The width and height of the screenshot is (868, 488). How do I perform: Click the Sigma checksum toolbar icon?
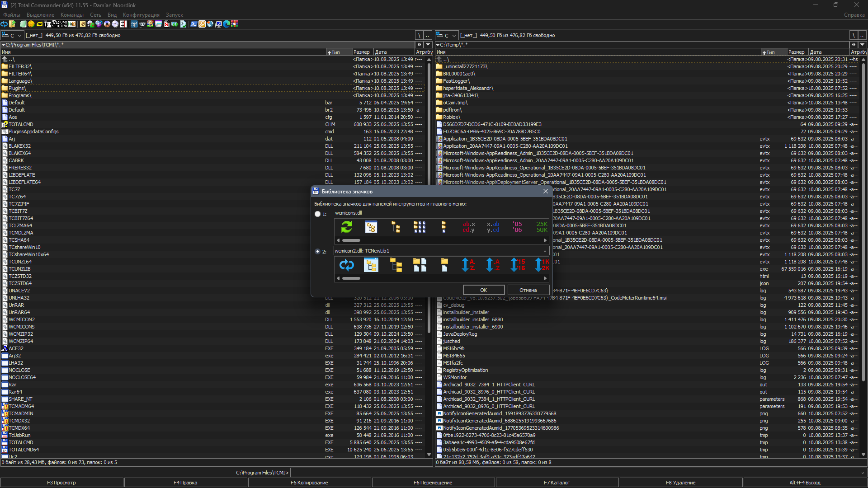[183, 24]
